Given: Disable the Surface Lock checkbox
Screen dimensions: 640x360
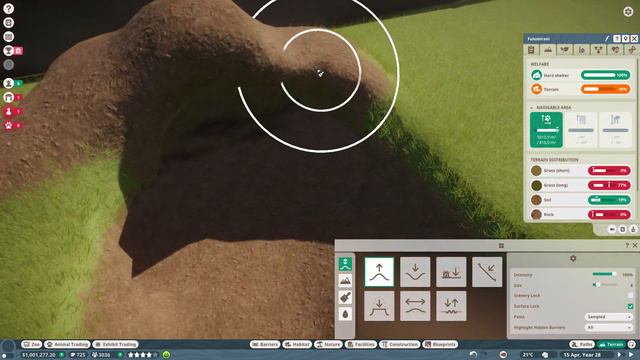Looking at the screenshot, I should pos(630,306).
